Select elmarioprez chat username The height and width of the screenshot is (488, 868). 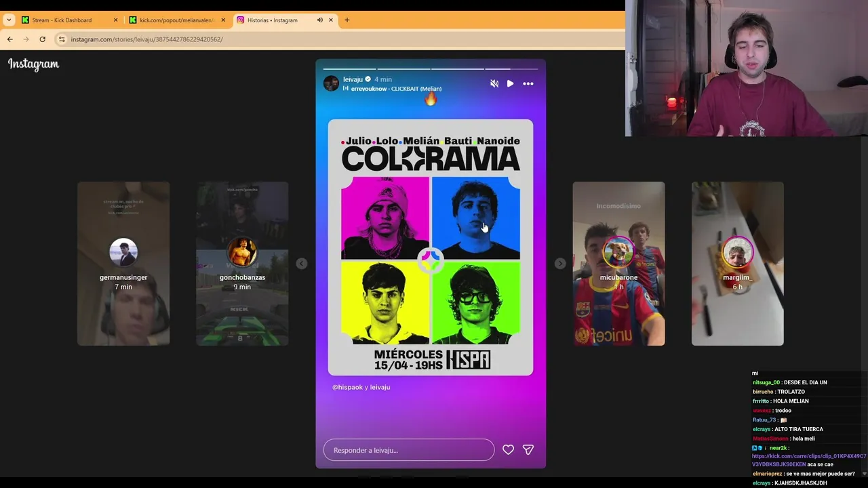coord(768,474)
